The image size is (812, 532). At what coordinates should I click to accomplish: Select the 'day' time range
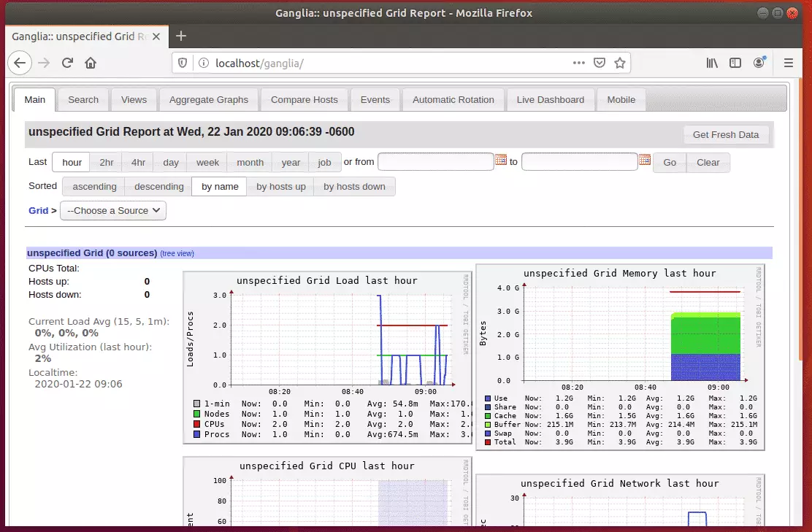pos(170,163)
